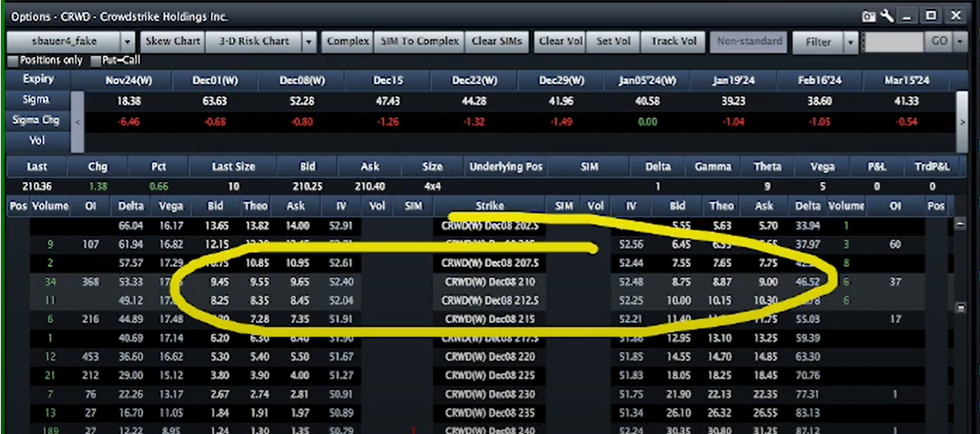Click the lower minus icon beside option chain
The width and height of the screenshot is (980, 434).
[959, 307]
